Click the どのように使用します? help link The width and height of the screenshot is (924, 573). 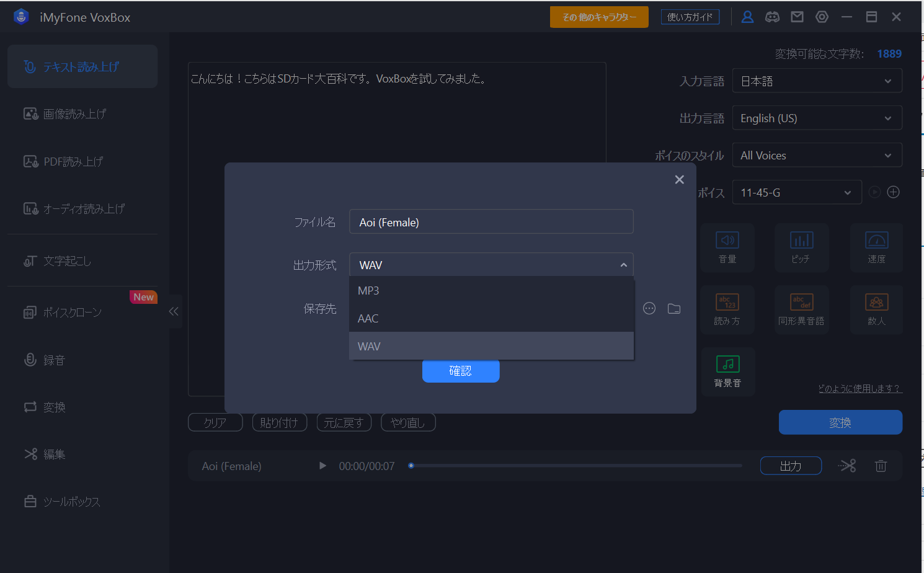coord(860,389)
